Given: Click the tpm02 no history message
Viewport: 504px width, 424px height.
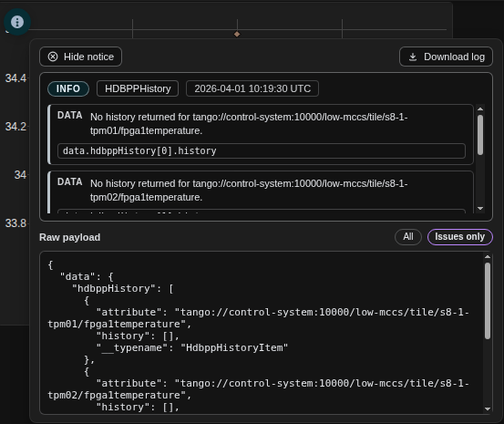Looking at the screenshot, I should click(249, 191).
